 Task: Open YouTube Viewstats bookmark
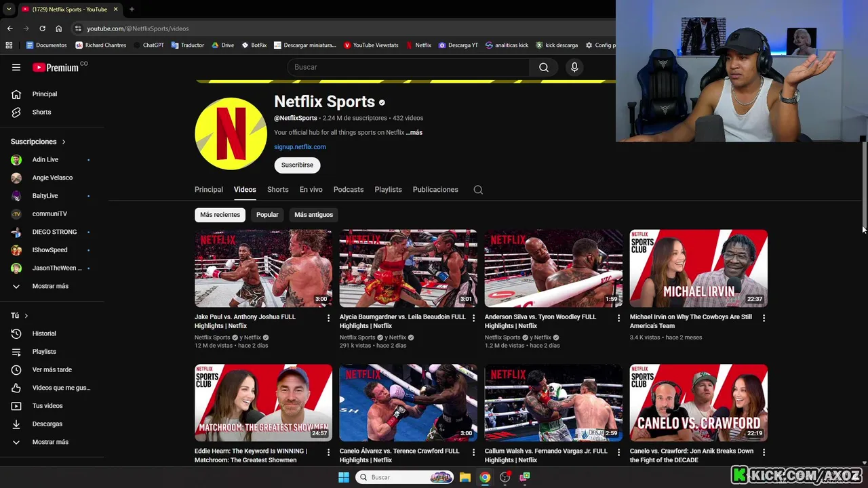pos(371,45)
